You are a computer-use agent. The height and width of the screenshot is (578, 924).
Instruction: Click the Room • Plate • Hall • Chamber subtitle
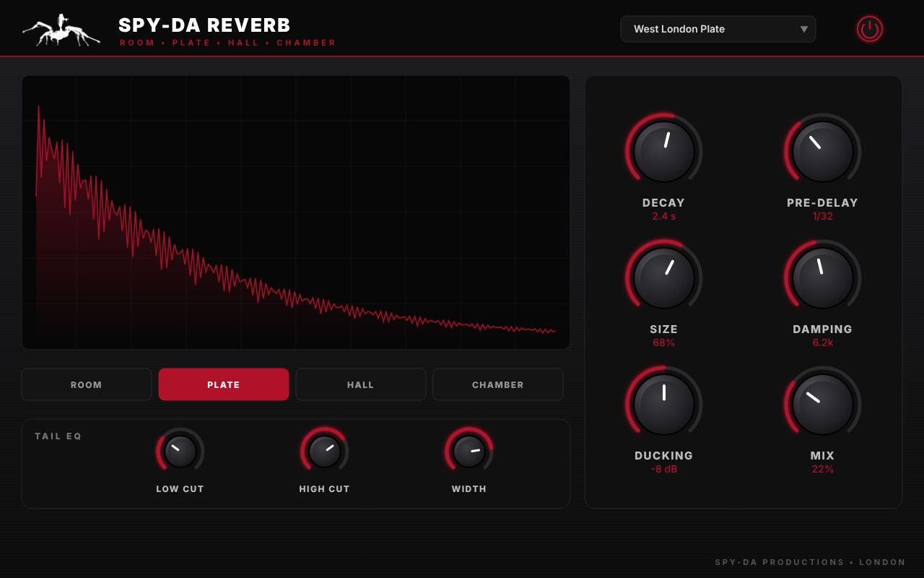(x=228, y=43)
